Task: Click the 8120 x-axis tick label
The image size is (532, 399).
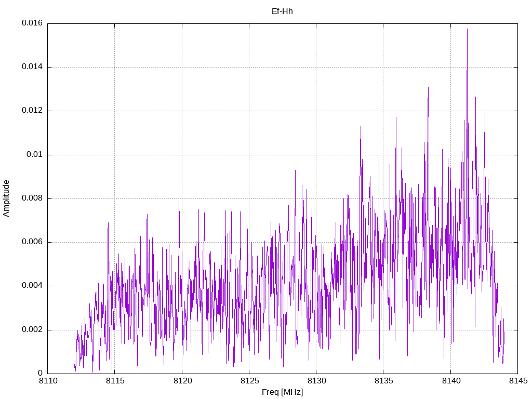Action: 182,381
